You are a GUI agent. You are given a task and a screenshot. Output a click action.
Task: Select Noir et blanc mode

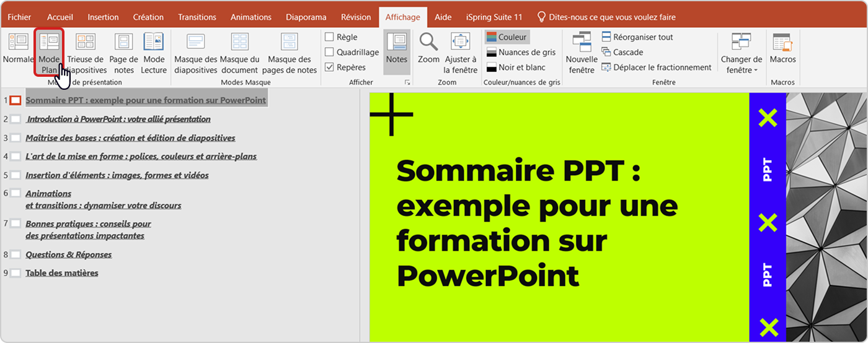pyautogui.click(x=516, y=67)
